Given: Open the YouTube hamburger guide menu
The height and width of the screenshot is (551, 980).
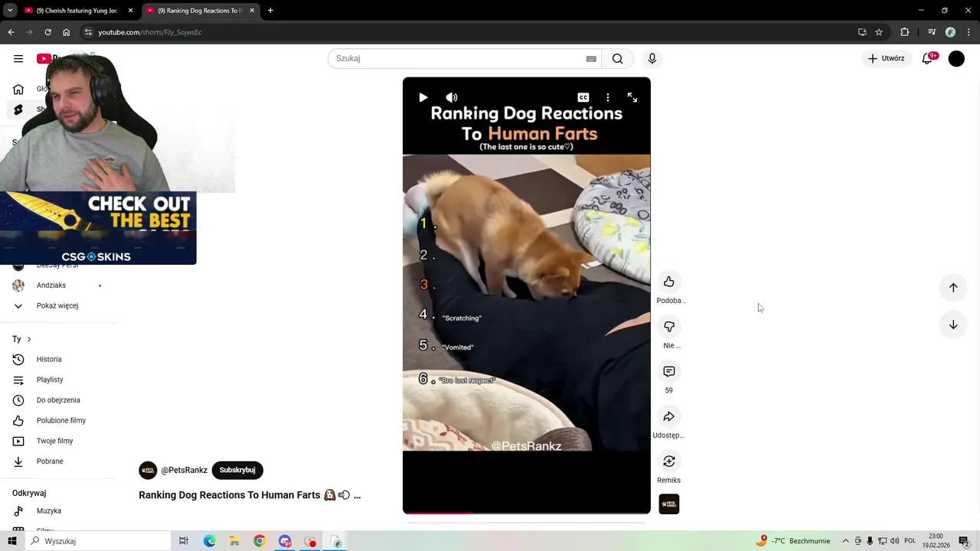Looking at the screenshot, I should (x=18, y=58).
